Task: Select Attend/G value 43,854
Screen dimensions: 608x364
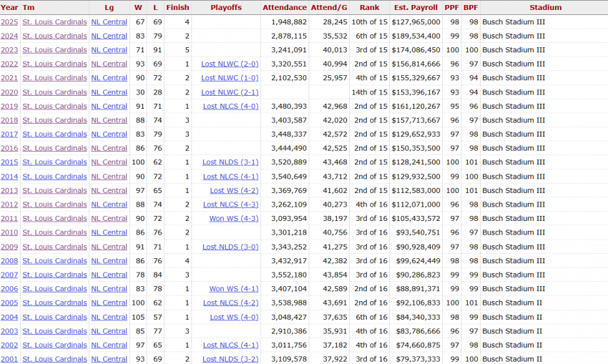Action: (x=335, y=275)
